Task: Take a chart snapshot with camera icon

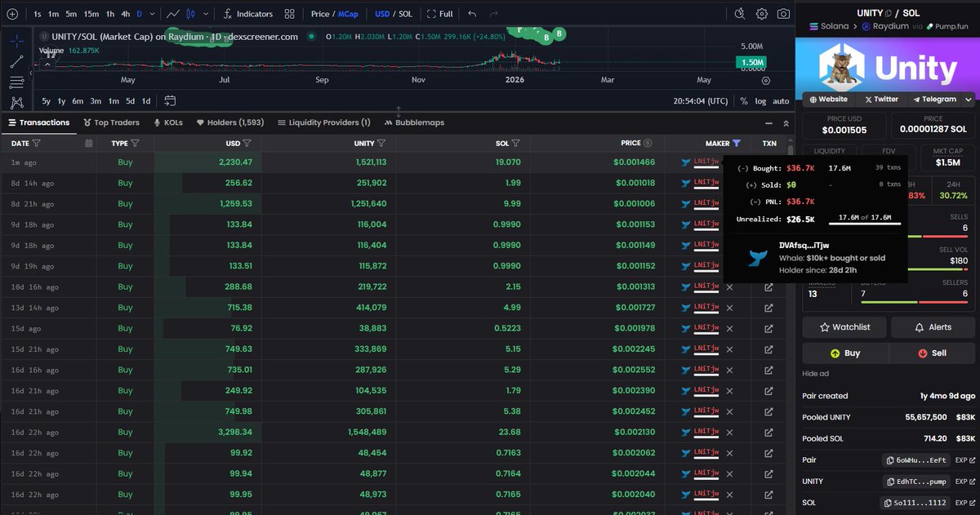Action: click(x=784, y=14)
